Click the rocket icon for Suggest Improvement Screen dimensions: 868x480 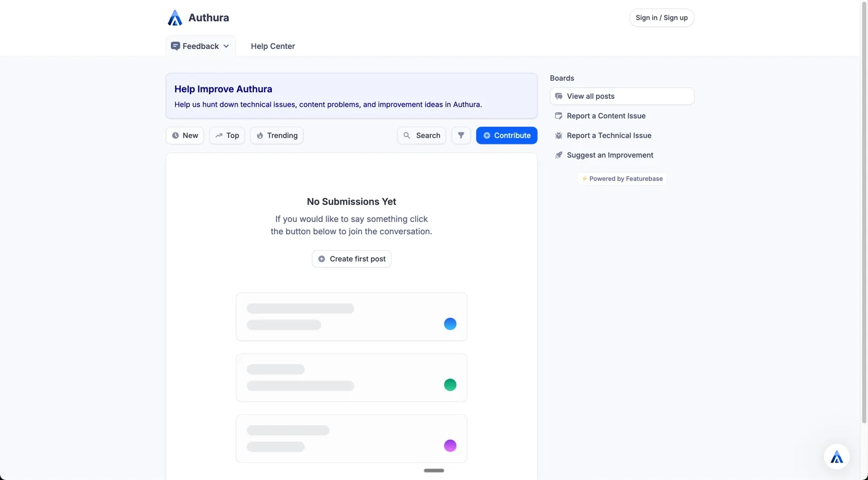[x=559, y=155]
